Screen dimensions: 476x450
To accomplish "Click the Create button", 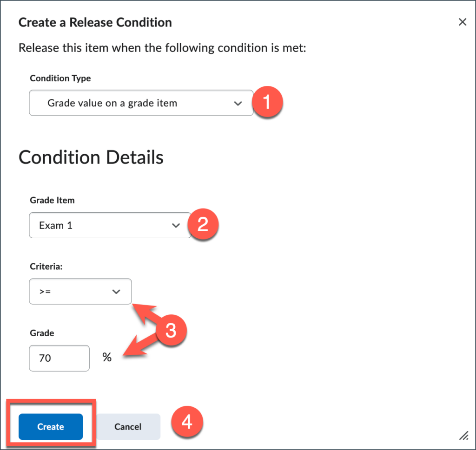I will tap(50, 426).
